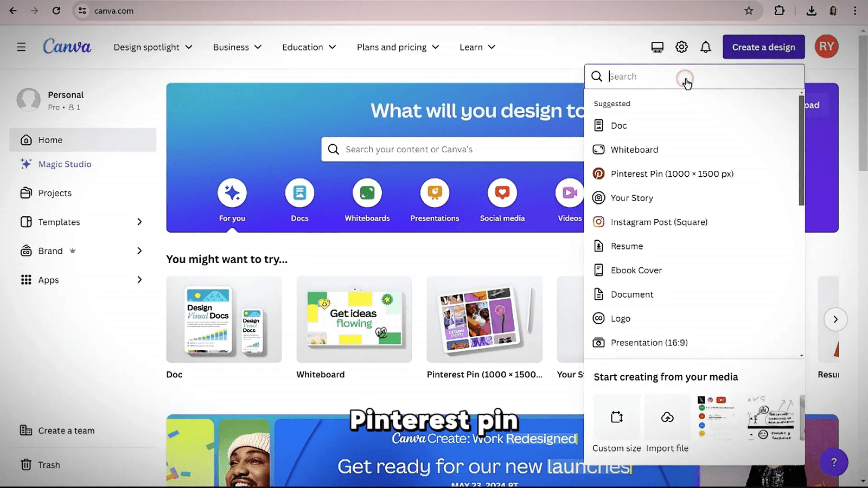Select Whiteboard from suggested list
The image size is (868, 488).
(692, 150)
